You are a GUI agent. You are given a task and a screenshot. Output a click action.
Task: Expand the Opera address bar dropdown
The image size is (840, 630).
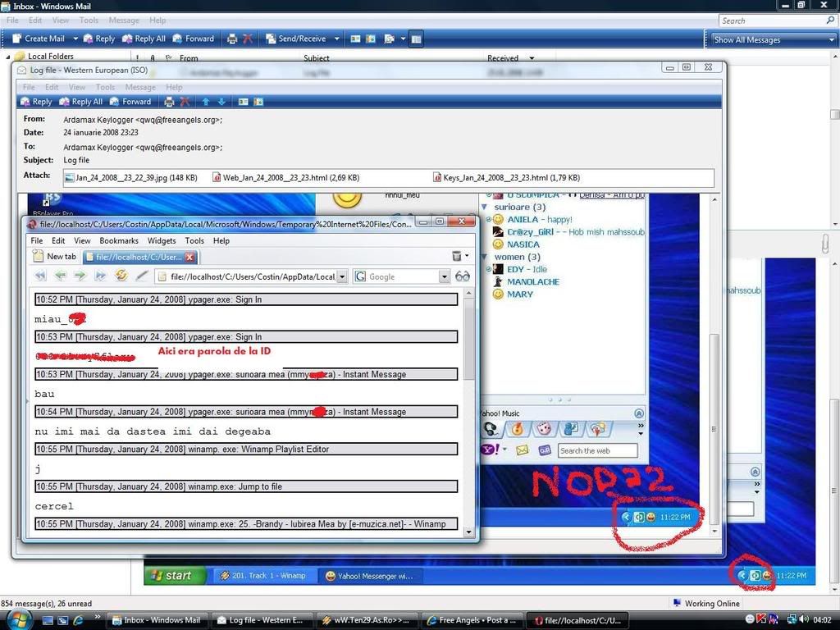342,277
